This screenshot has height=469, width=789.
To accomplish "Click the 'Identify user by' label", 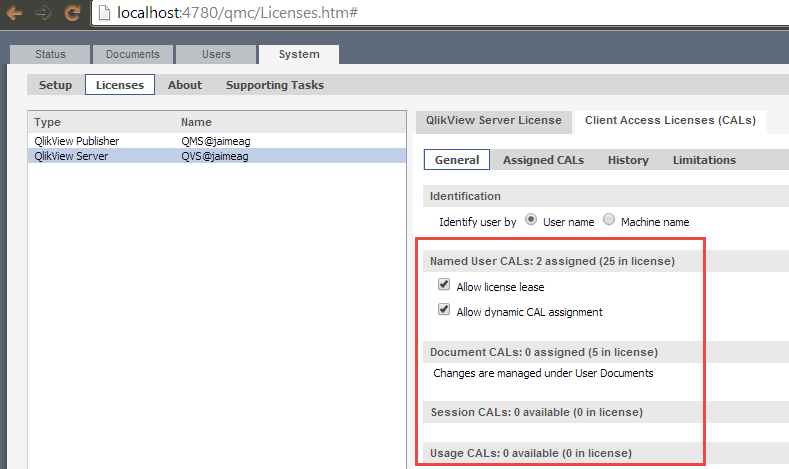I will coord(478,222).
